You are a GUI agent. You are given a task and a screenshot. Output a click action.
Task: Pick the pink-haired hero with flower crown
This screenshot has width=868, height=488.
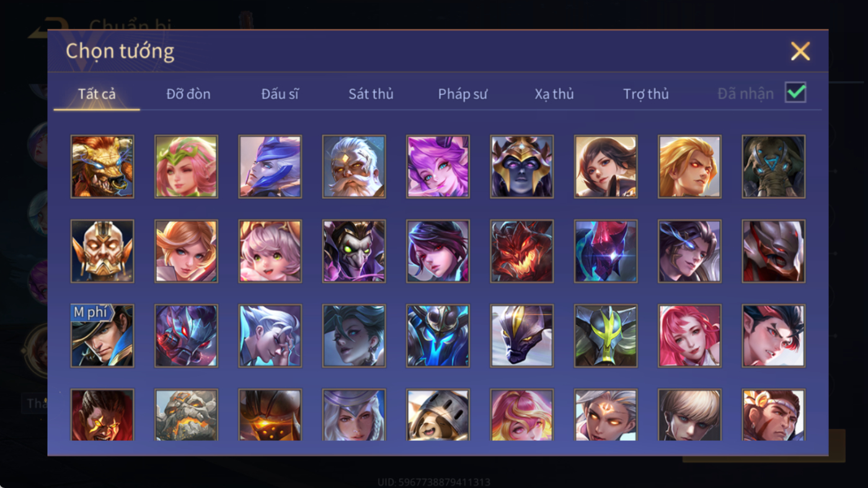click(186, 167)
